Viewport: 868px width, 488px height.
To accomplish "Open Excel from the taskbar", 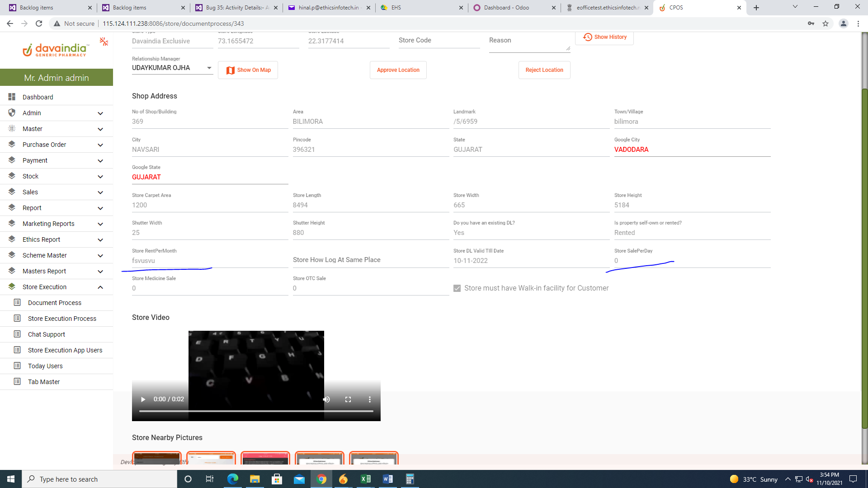I will coord(365,479).
